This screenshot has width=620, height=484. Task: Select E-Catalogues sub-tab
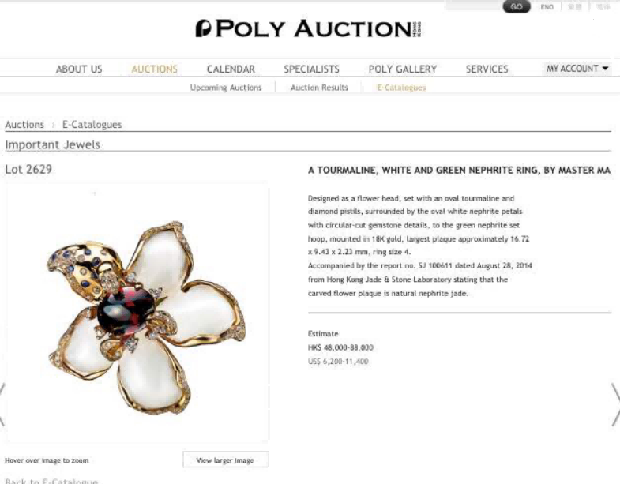click(x=402, y=87)
